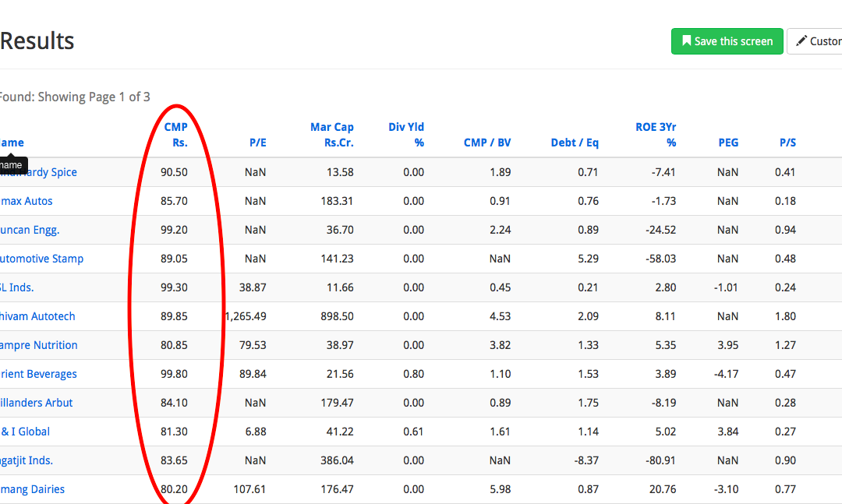Sort table by PEG column
This screenshot has width=842, height=504.
click(728, 143)
